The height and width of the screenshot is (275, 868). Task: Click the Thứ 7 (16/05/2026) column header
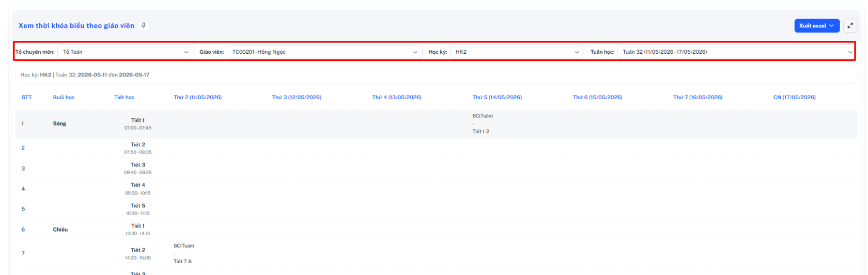coord(698,97)
